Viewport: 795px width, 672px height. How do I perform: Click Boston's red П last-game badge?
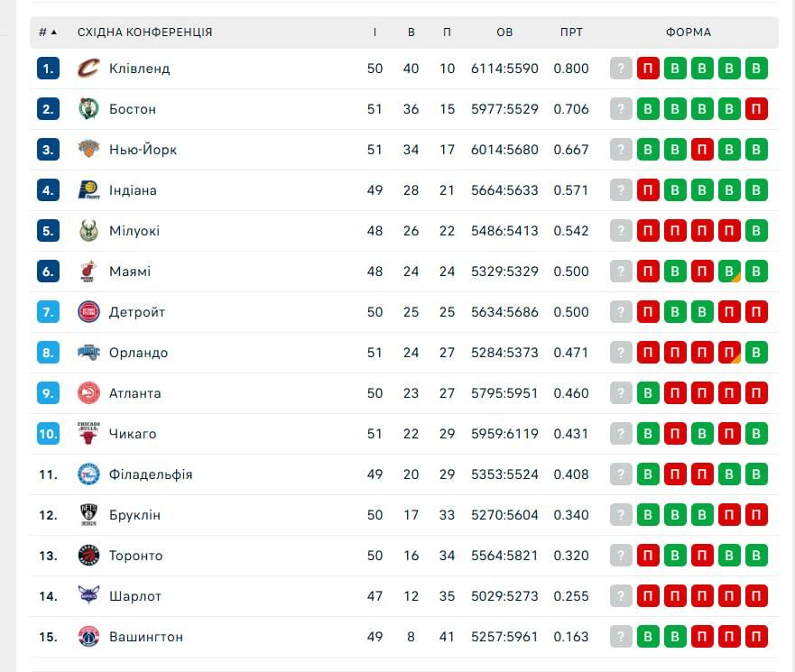(756, 109)
